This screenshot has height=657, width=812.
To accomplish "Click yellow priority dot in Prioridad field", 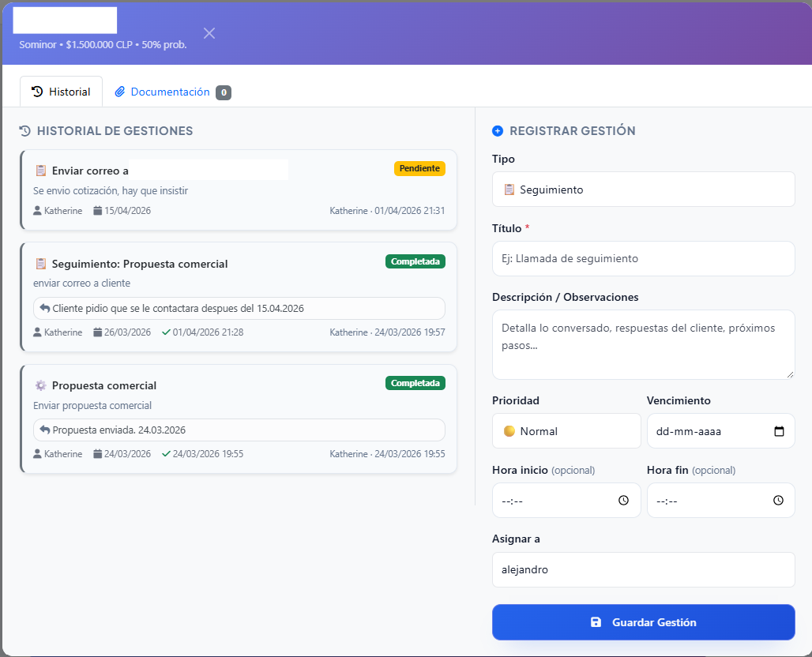I will click(509, 430).
